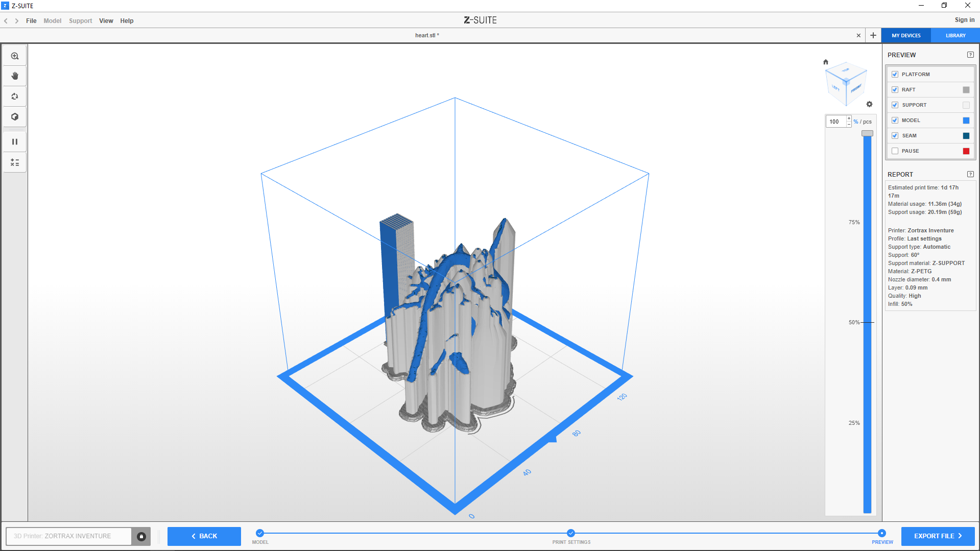Click the perspective cube view icon
The height and width of the screenshot is (551, 980).
click(x=15, y=117)
